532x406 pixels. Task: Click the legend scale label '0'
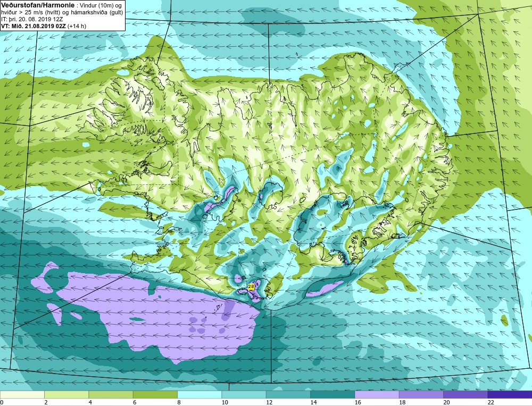(2, 402)
